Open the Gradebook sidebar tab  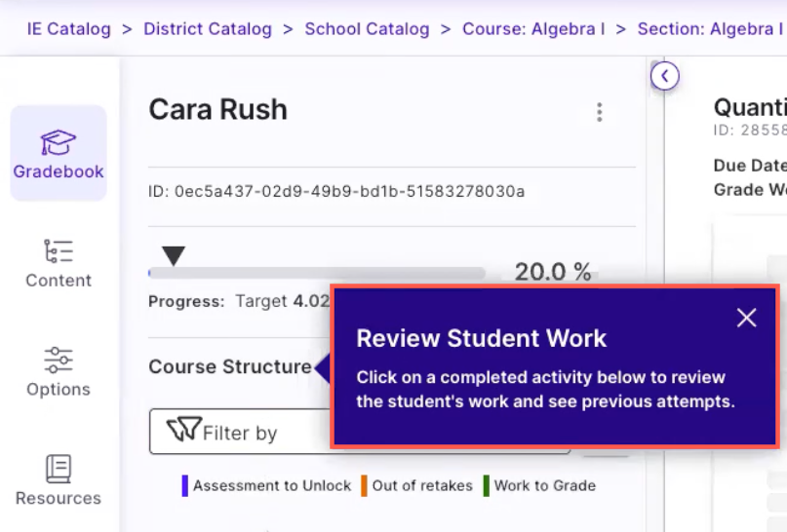(59, 153)
